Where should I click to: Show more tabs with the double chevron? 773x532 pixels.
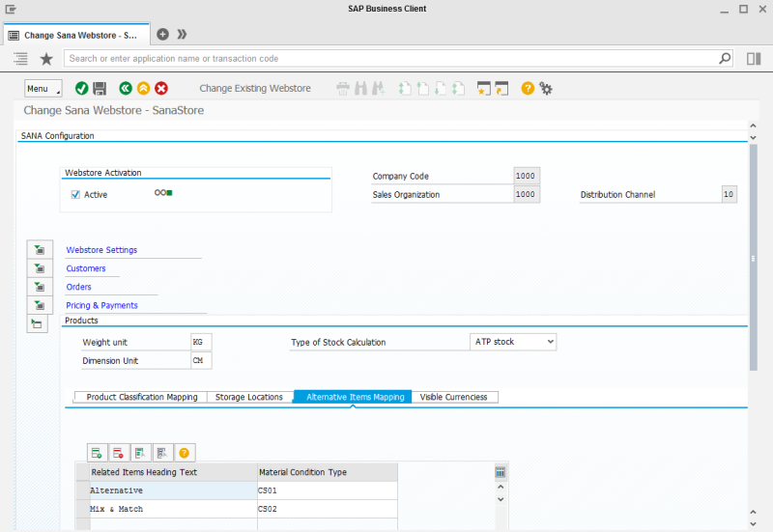point(182,34)
